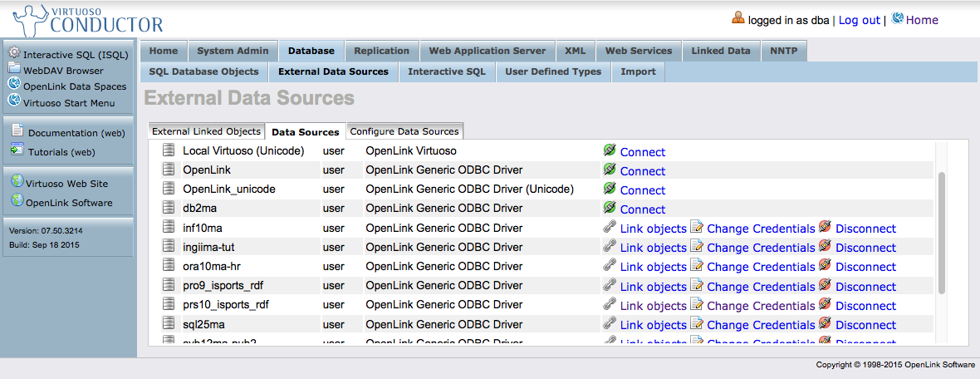Screen dimensions: 980x379
Task: Click the Interactive SQL gear icon in sidebar
Action: point(14,53)
